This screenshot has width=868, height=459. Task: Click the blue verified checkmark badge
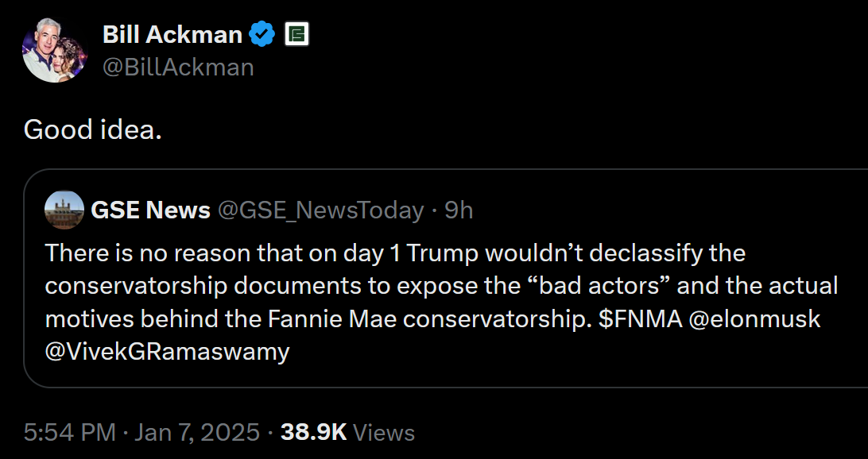click(263, 34)
